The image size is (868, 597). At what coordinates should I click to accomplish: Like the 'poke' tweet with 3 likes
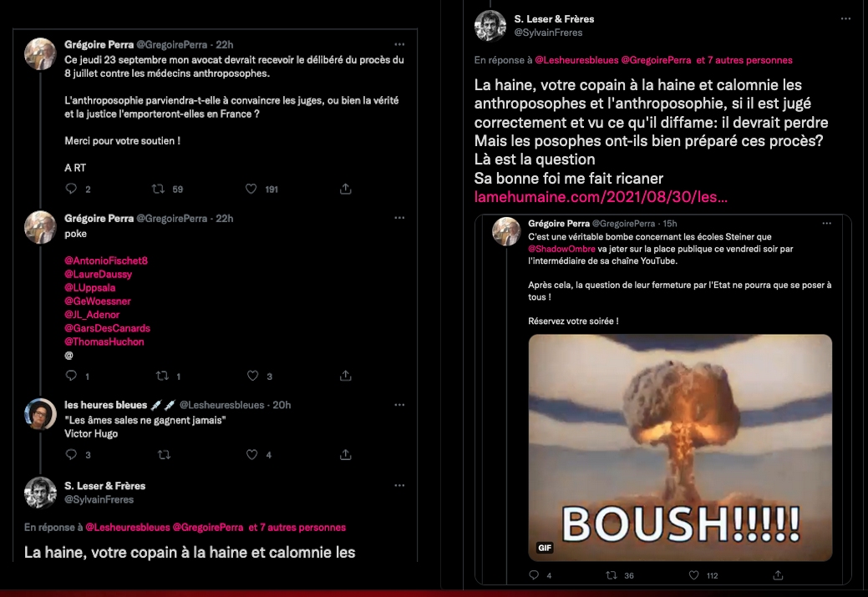252,377
